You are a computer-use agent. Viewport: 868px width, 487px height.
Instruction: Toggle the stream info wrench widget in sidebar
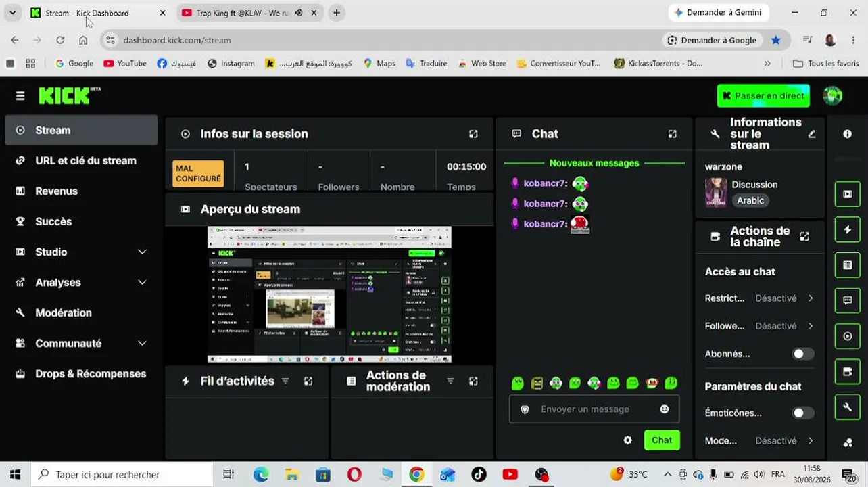pyautogui.click(x=848, y=407)
